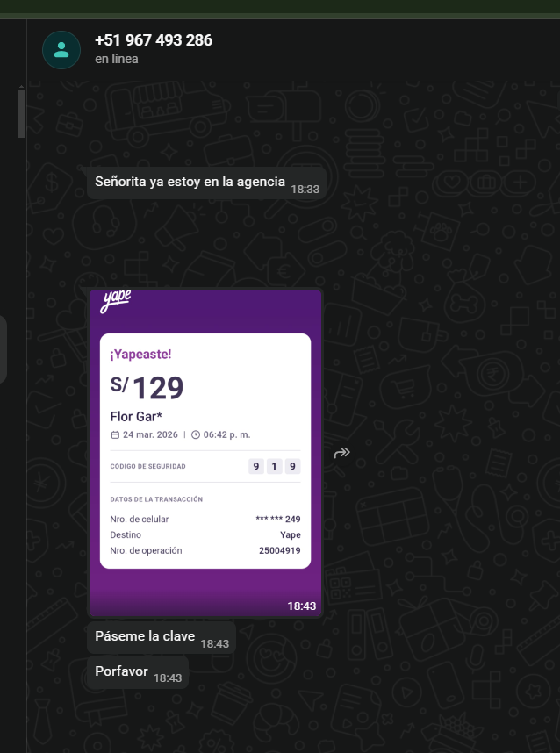560x753 pixels.
Task: Click the clock icon before 06:42 p. m.
Action: coord(195,434)
